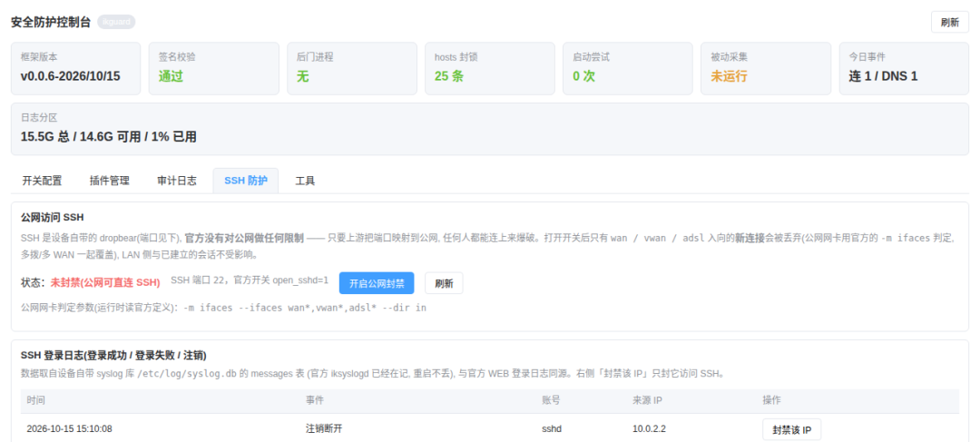Click the 被动采集 status 未运行
980x442 pixels.
pyautogui.click(x=729, y=77)
